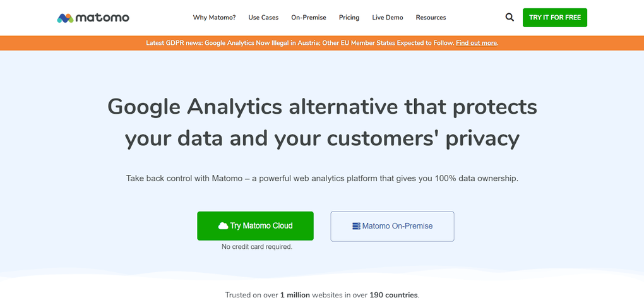Open search with the magnifier icon
Viewport: 644px width, 305px height.
click(510, 18)
